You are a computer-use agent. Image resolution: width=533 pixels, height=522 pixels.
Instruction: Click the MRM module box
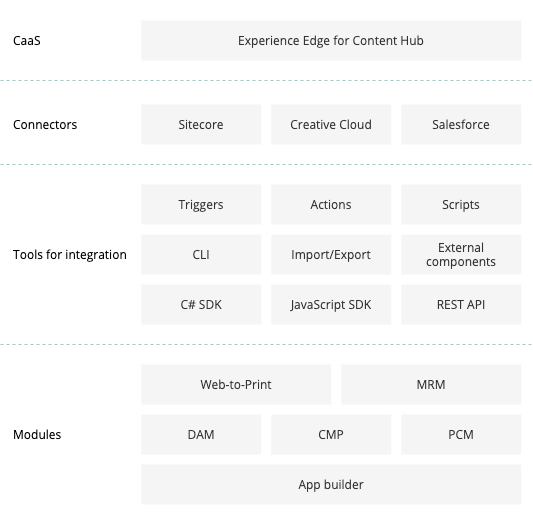431,384
